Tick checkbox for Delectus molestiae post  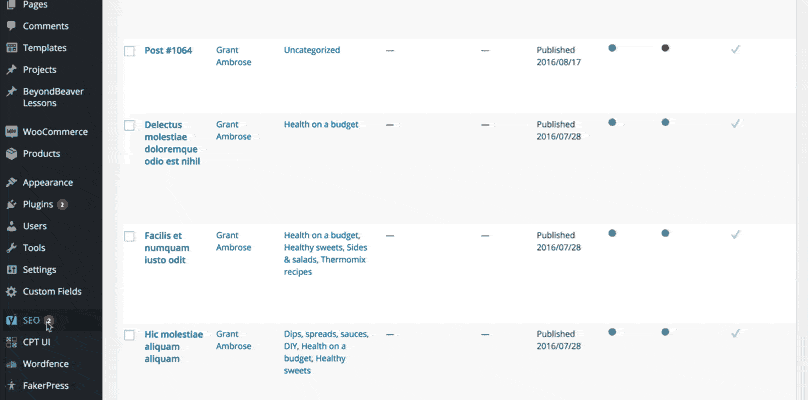pyautogui.click(x=129, y=125)
